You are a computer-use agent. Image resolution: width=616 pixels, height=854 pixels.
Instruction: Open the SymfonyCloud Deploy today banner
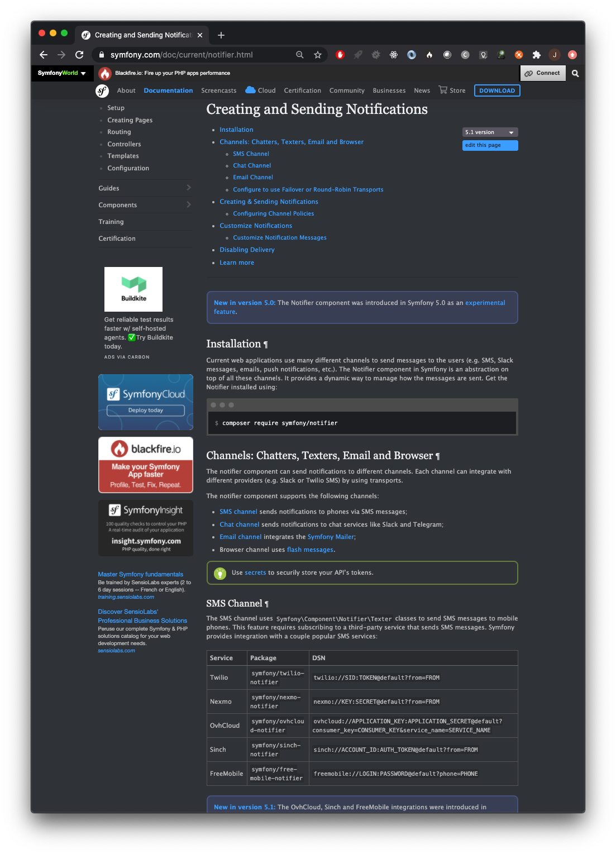[146, 402]
